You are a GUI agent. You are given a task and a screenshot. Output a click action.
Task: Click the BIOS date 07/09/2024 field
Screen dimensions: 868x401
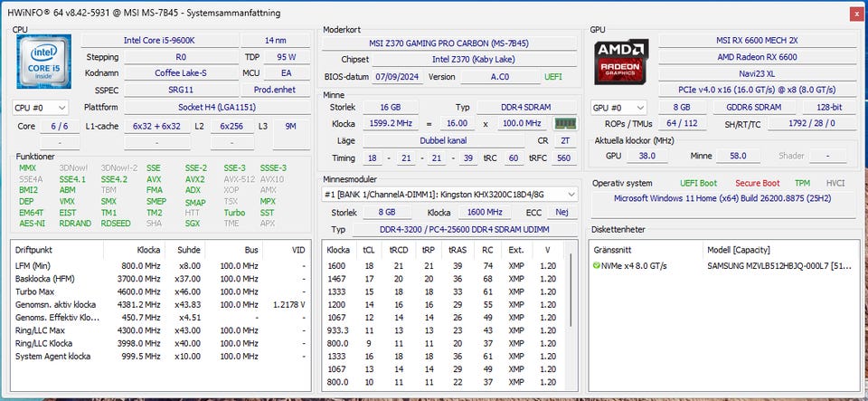pos(398,77)
